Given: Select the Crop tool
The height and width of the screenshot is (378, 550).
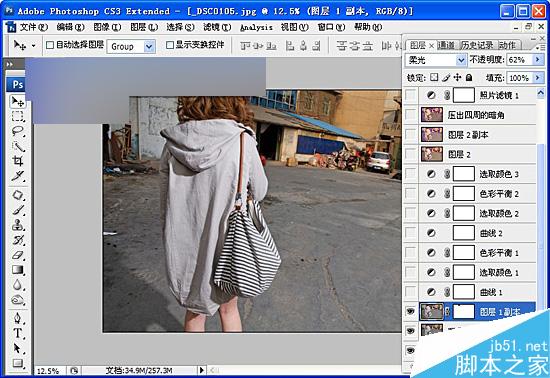Looking at the screenshot, I should 18,161.
